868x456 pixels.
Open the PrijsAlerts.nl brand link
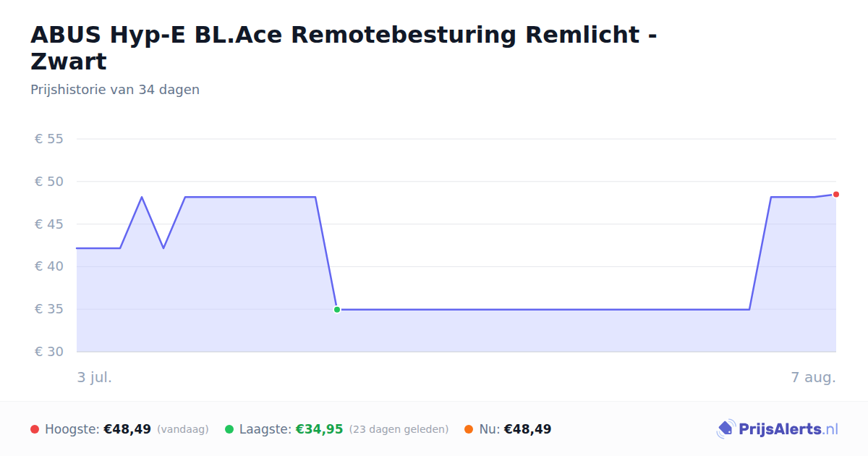[x=778, y=429]
